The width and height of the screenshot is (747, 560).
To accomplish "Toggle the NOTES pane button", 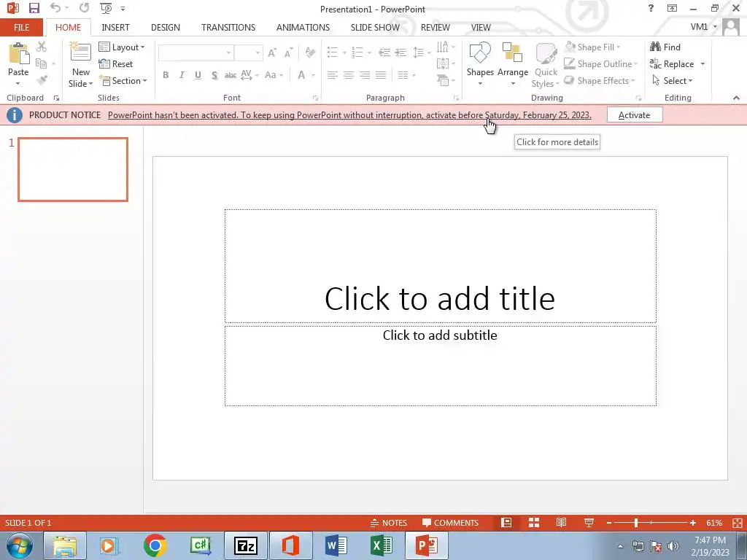I will [389, 523].
